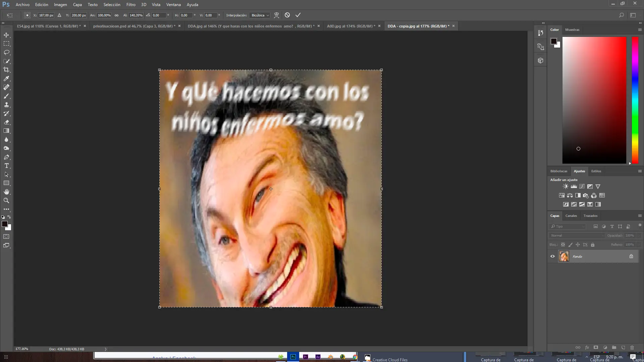The height and width of the screenshot is (362, 644).
Task: Select the Spot Healing Brush tool
Action: coord(6,87)
